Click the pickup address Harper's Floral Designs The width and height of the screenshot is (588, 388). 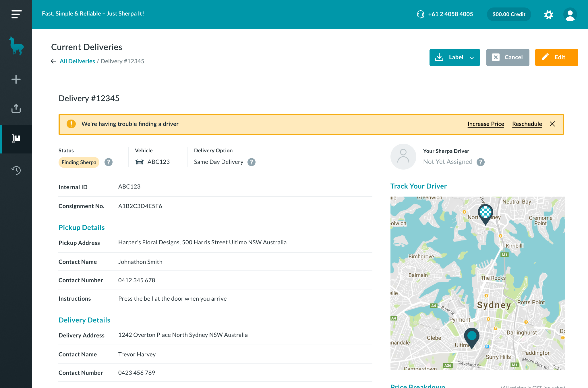click(202, 242)
